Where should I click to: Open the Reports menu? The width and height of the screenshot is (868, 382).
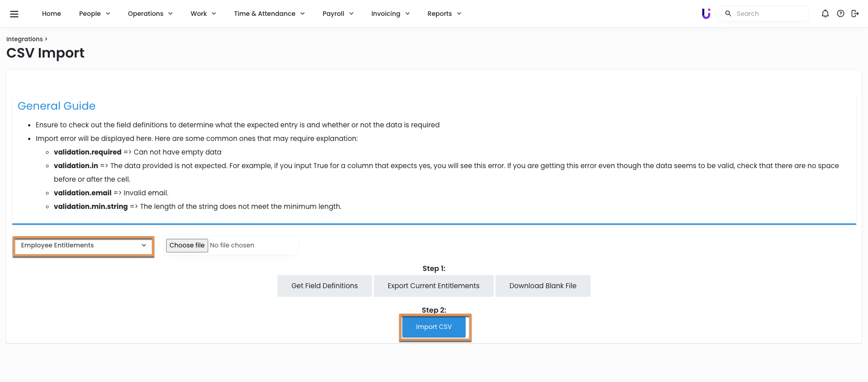(x=444, y=14)
